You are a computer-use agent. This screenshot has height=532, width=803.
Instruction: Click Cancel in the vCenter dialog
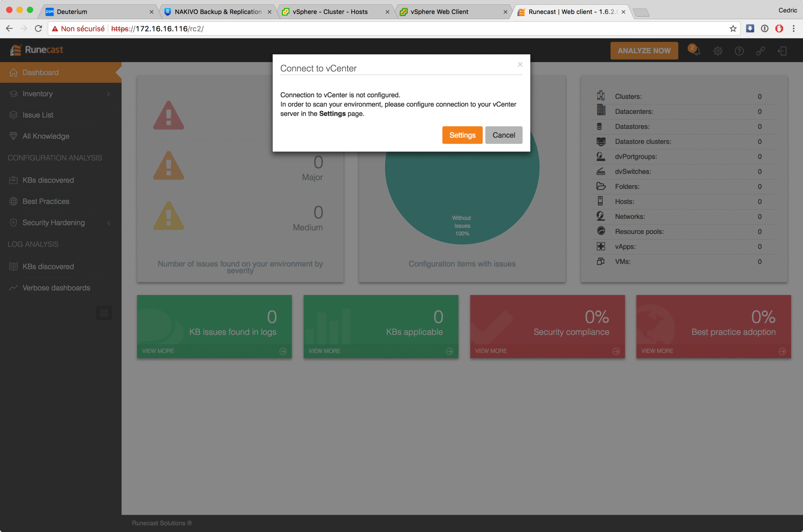(x=503, y=135)
